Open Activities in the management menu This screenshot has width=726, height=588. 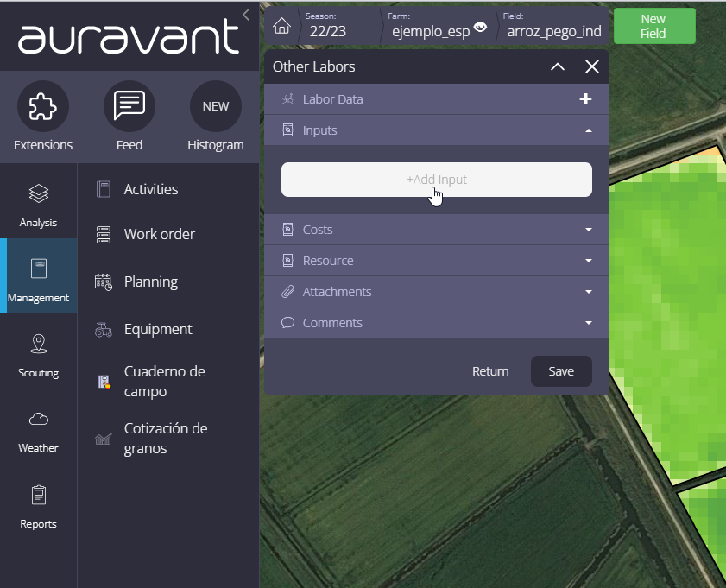[151, 189]
